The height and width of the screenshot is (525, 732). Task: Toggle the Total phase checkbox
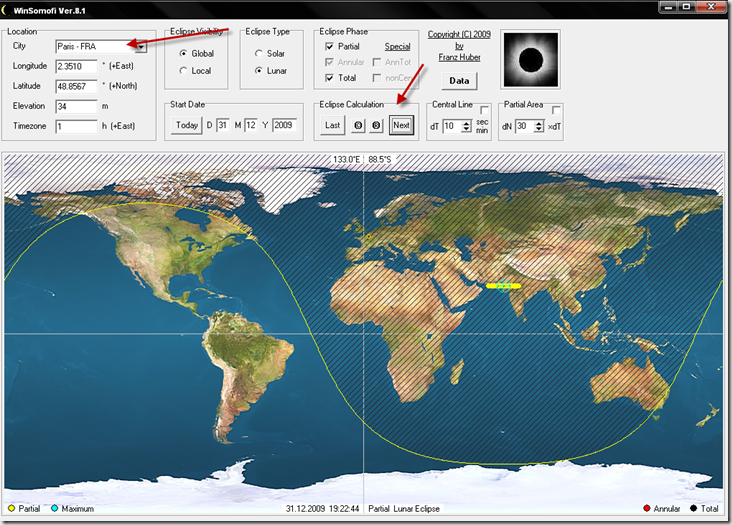(x=330, y=78)
